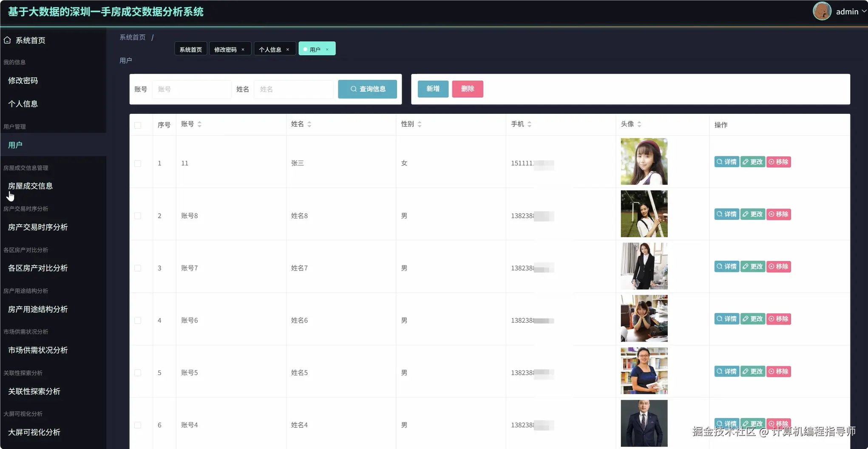Click the 系统首页 breadcrumb link
Screen dimensions: 868x449
click(133, 37)
